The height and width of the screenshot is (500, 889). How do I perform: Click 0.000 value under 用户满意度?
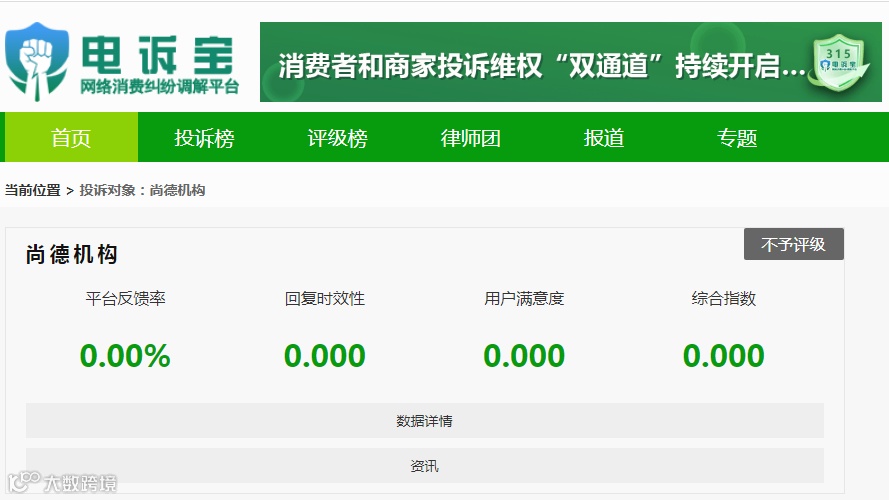point(524,356)
